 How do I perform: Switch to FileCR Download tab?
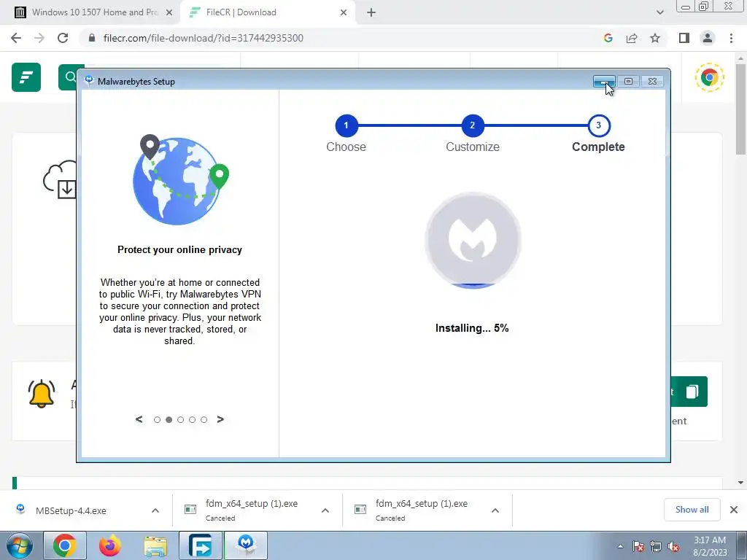click(x=267, y=12)
